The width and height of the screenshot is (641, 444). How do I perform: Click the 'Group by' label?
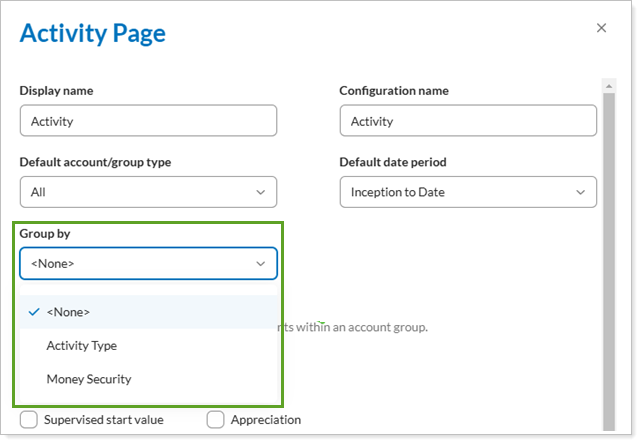point(45,234)
